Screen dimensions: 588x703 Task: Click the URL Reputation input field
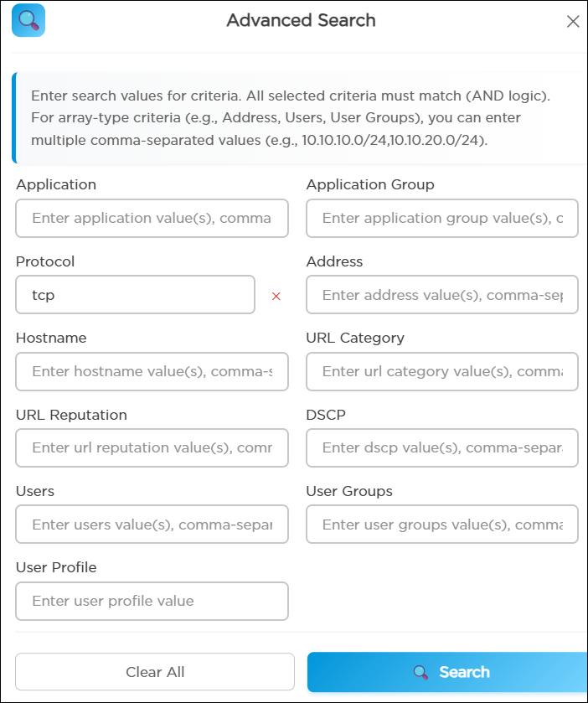[x=152, y=448]
